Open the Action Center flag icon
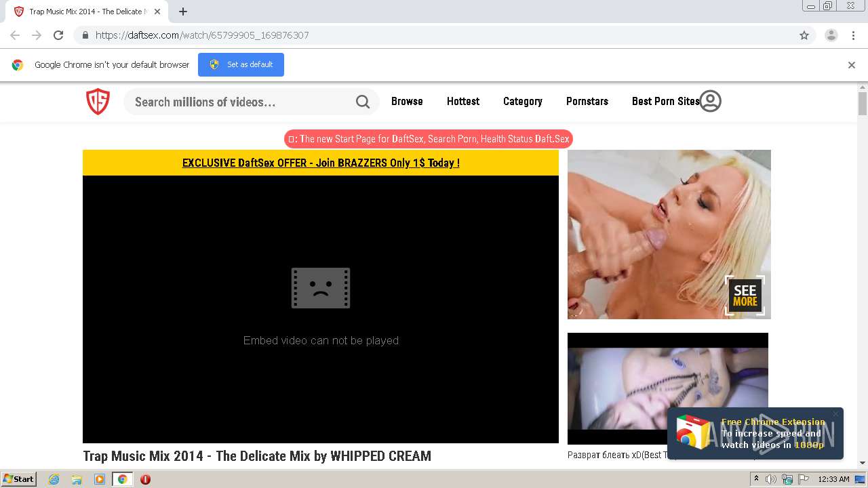 [x=804, y=479]
